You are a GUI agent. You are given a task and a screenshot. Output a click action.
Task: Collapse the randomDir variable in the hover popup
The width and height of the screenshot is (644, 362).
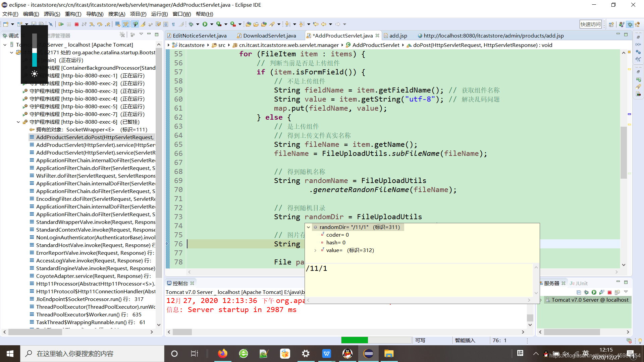click(308, 227)
